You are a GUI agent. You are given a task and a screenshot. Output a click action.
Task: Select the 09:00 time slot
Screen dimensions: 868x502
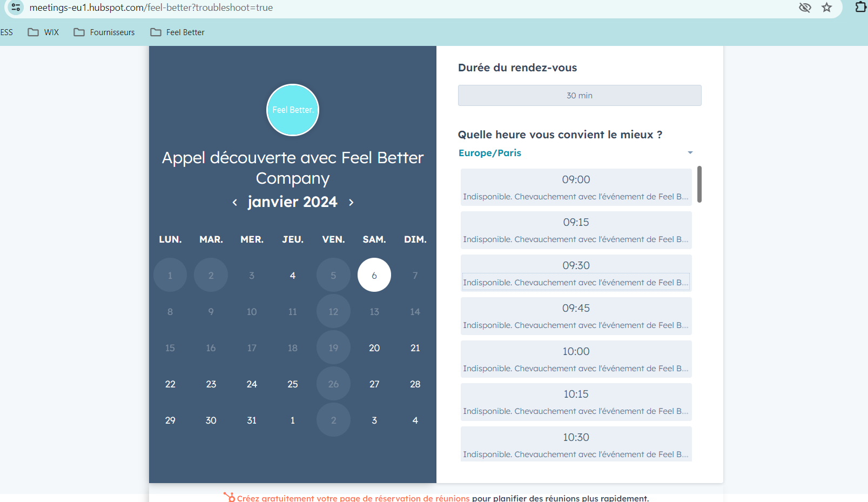[x=576, y=187]
